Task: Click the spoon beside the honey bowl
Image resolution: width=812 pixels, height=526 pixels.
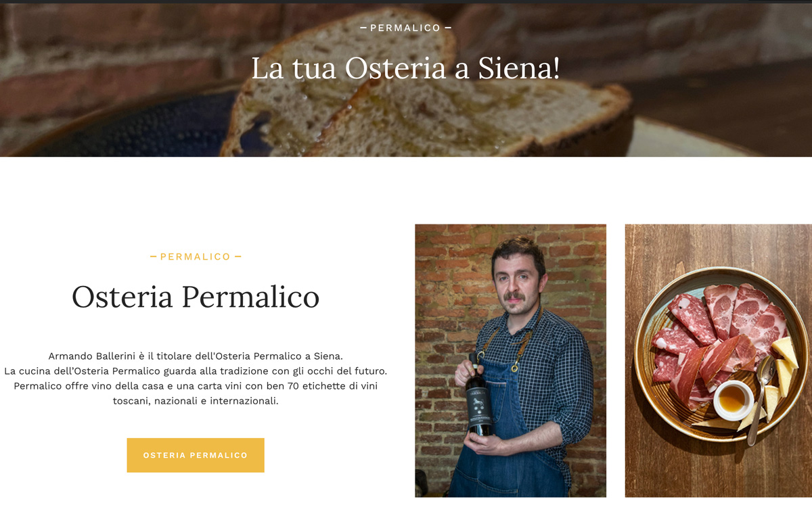Action: tap(760, 399)
